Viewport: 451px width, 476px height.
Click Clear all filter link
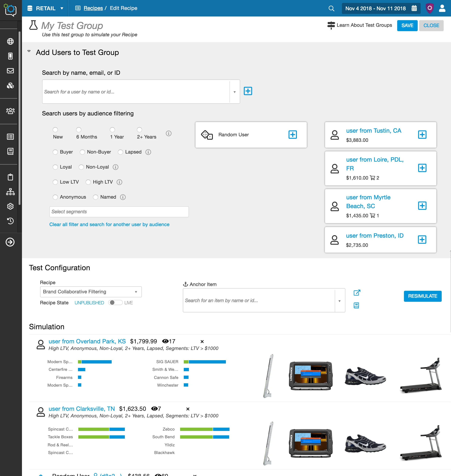109,224
